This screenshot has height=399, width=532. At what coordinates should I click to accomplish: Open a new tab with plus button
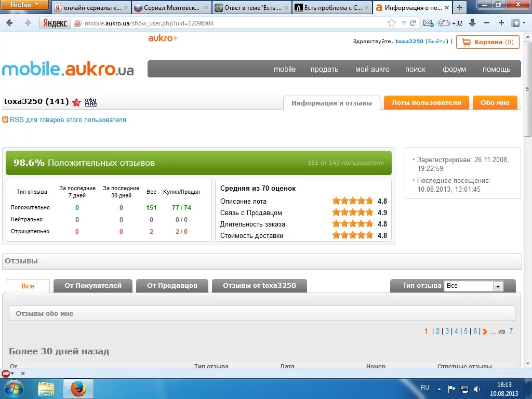pyautogui.click(x=459, y=7)
